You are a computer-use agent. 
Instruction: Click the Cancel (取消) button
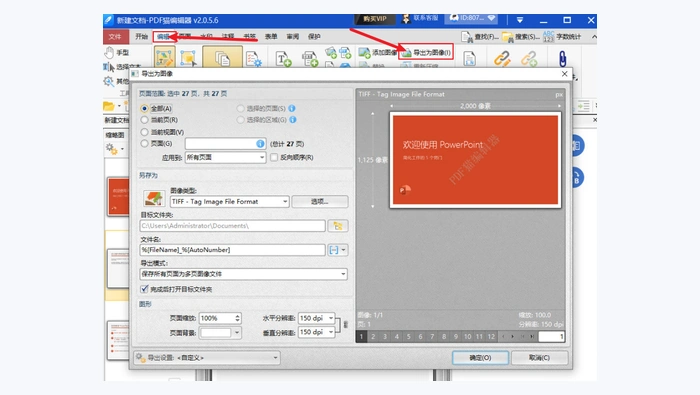click(539, 358)
